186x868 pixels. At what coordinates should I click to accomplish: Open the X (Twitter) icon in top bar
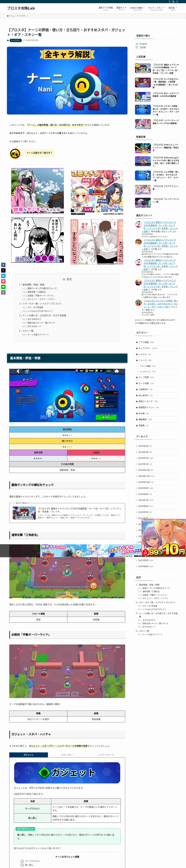[170, 2]
